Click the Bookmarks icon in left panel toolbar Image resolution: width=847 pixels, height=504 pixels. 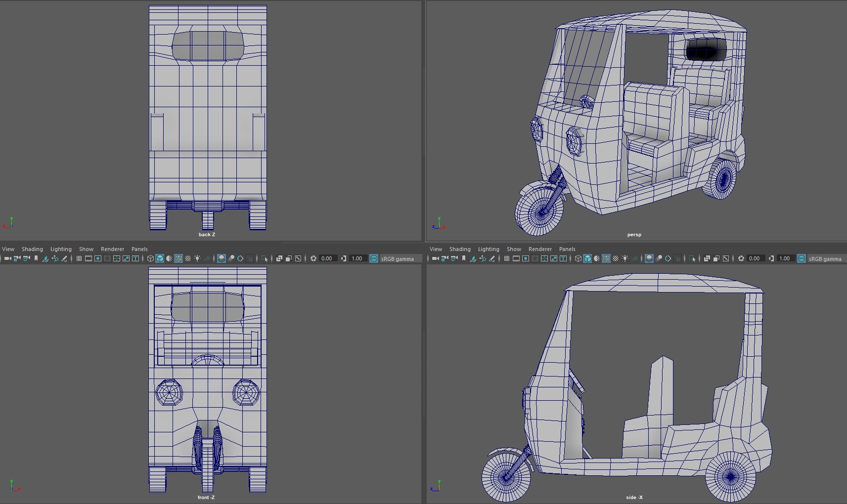pyautogui.click(x=36, y=258)
